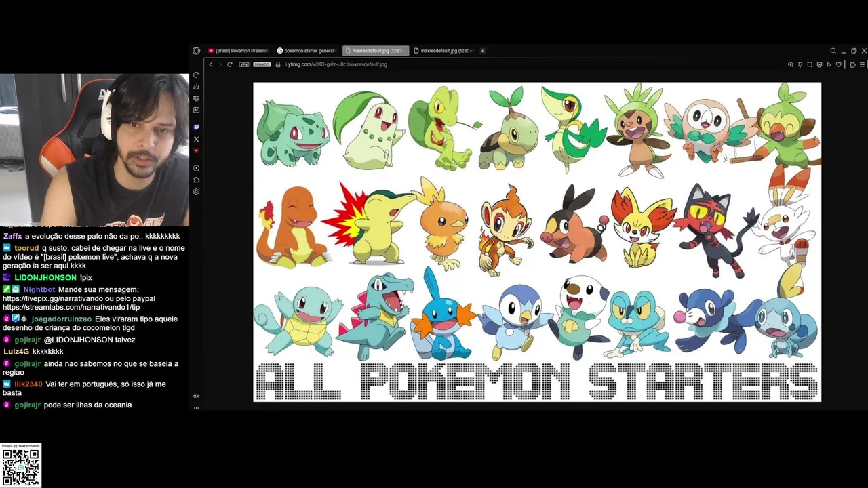Open Twitch panel in browser sidebar
Viewport: 868px width, 488px height.
point(196,127)
